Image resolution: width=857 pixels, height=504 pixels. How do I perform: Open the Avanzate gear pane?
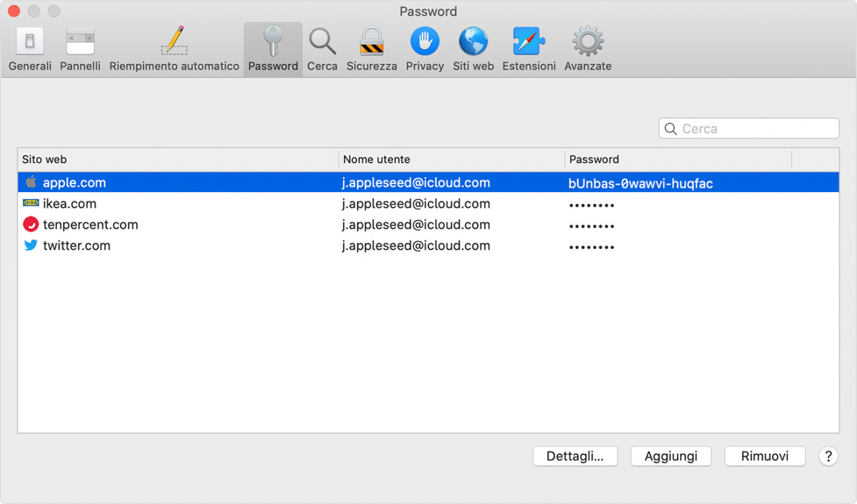(588, 49)
